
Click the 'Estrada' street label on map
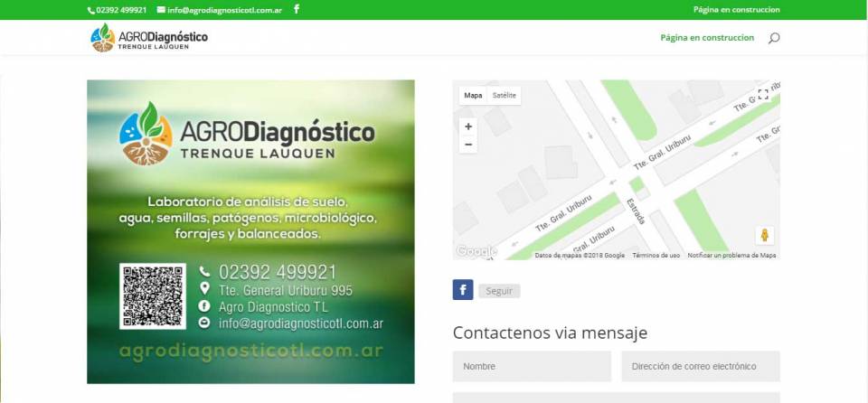click(636, 211)
